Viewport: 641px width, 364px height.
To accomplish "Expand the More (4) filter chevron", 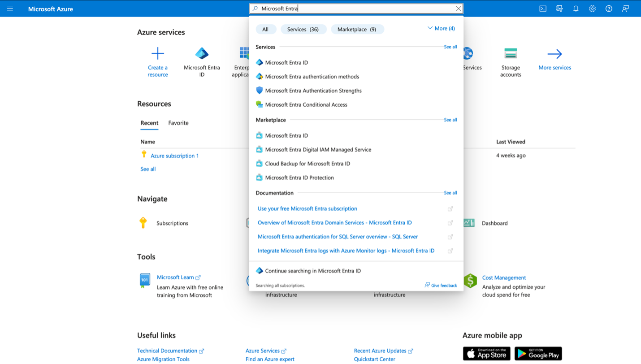I will tap(430, 28).
